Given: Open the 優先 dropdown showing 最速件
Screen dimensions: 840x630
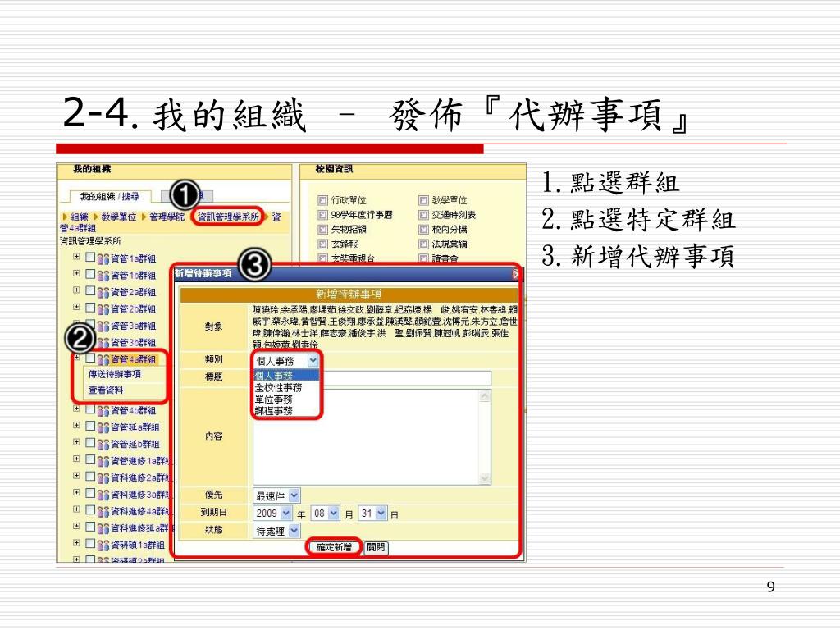Looking at the screenshot, I should (x=276, y=495).
